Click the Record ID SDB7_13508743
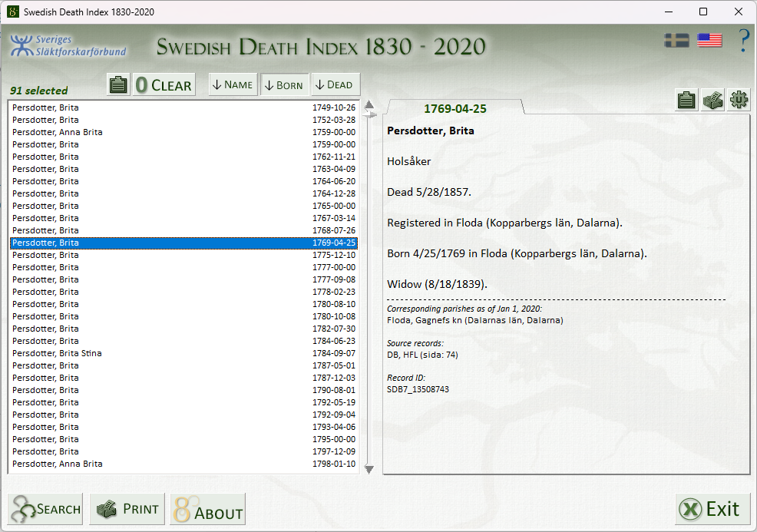 pos(418,389)
